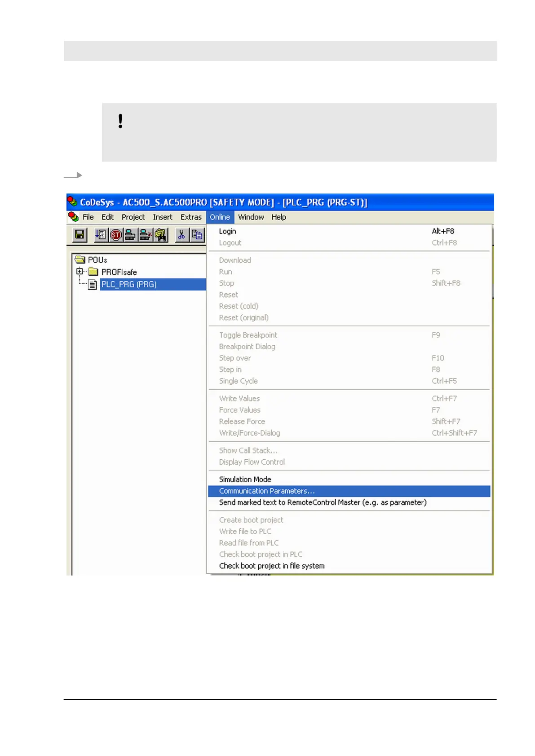Select Communication Parameters... menu entry
Image resolution: width=535 pixels, height=756 pixels.
(x=349, y=491)
